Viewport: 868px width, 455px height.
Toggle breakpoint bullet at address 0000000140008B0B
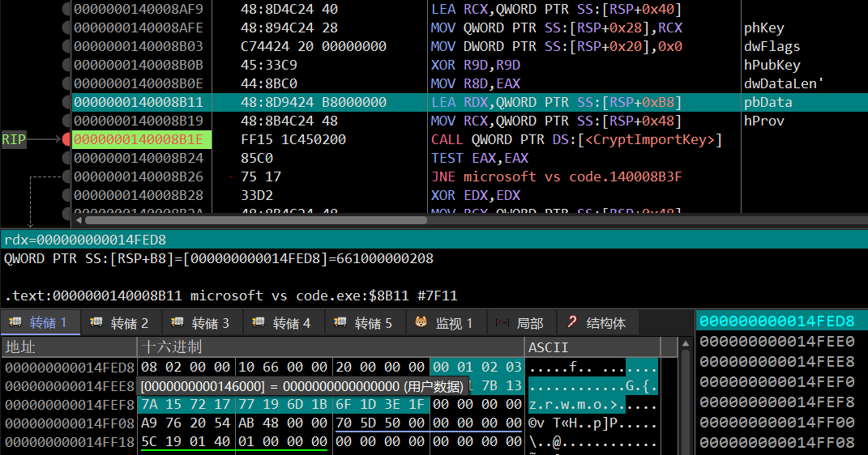[66, 66]
